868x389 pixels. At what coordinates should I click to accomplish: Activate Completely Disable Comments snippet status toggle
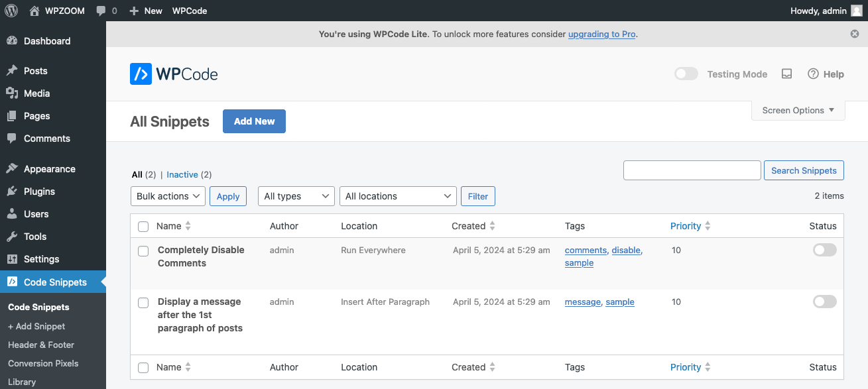(825, 250)
